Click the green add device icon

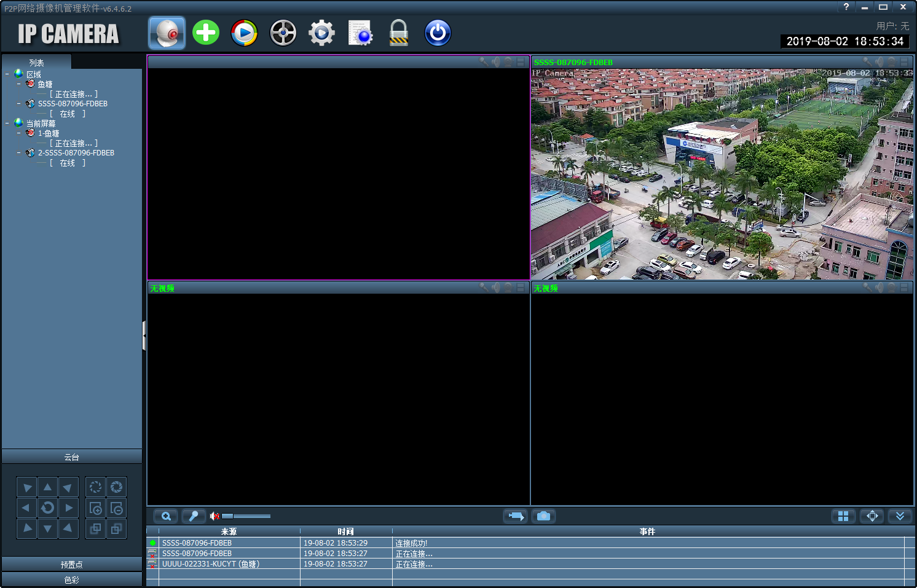pos(206,33)
